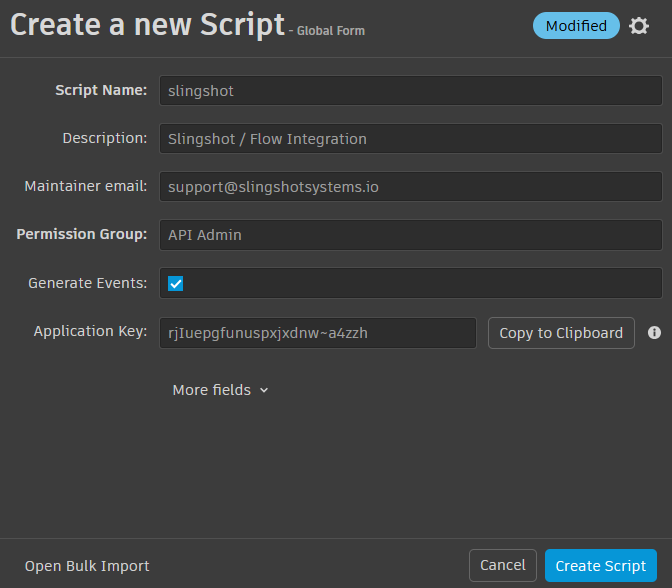
Task: Click the Create Script button
Action: click(600, 566)
